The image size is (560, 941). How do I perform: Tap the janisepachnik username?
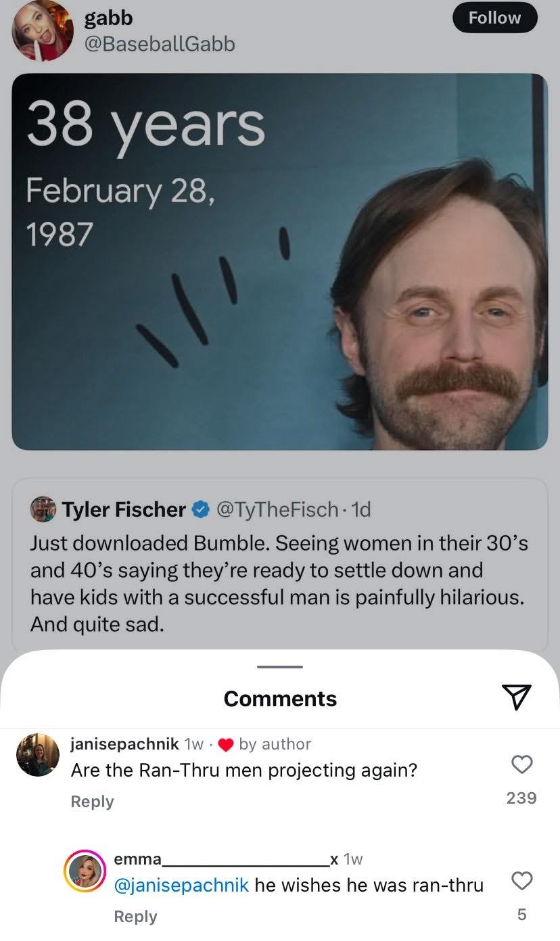pyautogui.click(x=124, y=743)
